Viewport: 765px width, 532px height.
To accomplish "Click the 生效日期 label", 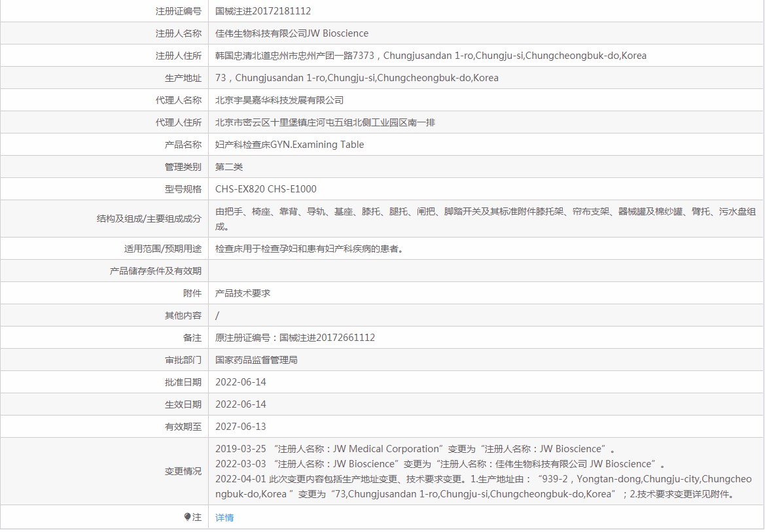I will click(183, 404).
